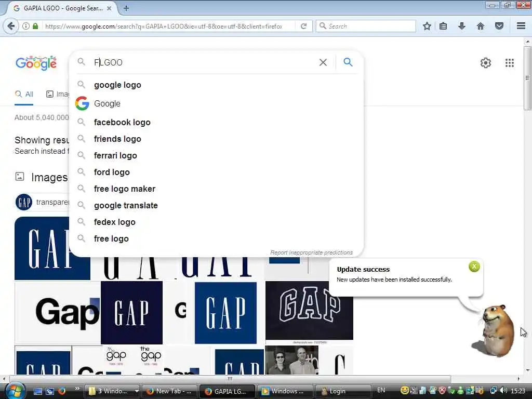Pick the ford logo suggestion
532x399 pixels.
coord(217,172)
